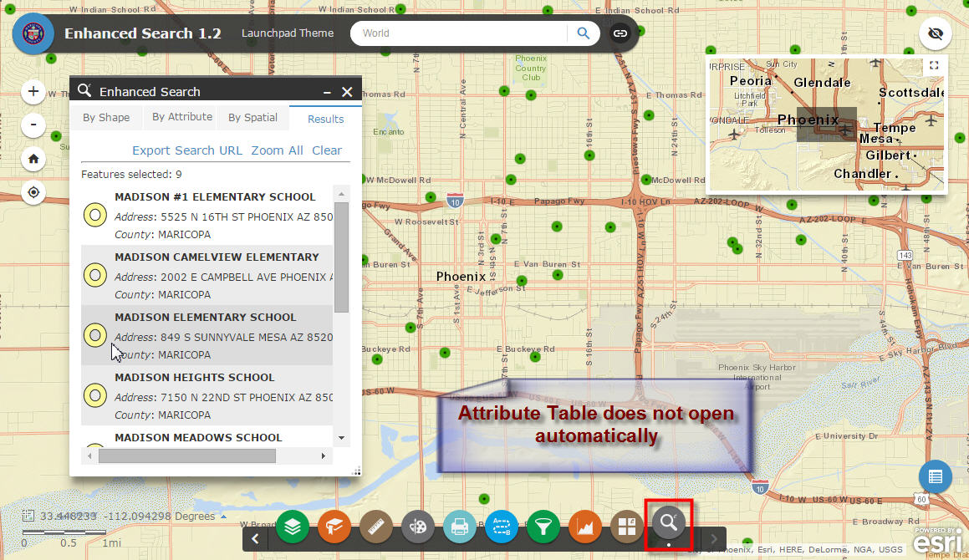The image size is (969, 560).
Task: Minimize the Enhanced Search panel
Action: pyautogui.click(x=328, y=92)
